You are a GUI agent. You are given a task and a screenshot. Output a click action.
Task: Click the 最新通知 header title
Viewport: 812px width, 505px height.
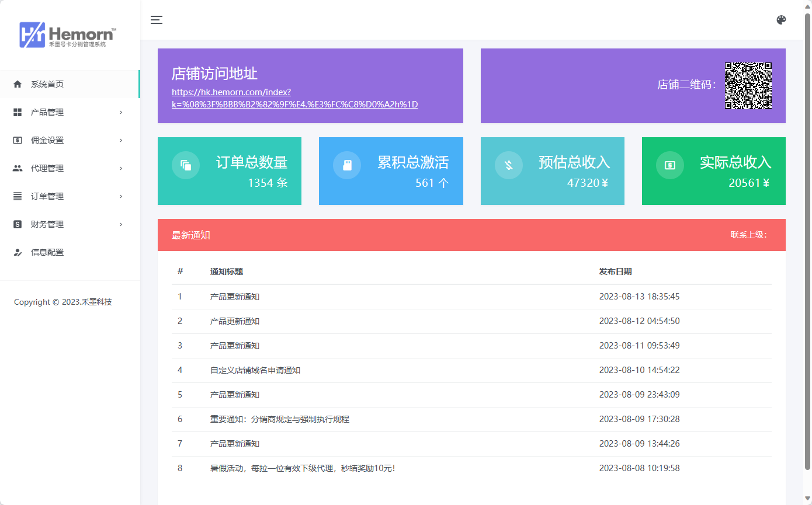point(191,235)
